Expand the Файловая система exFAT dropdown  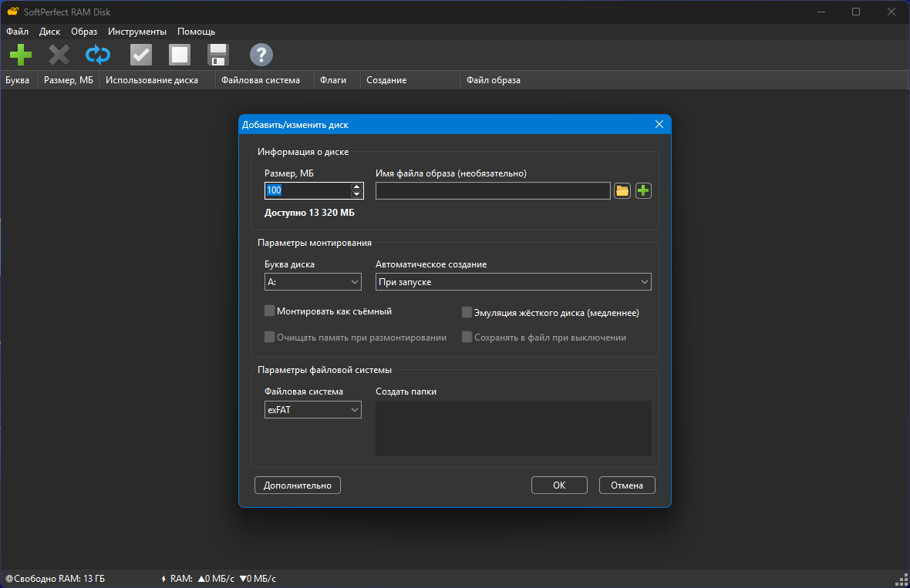pyautogui.click(x=312, y=411)
